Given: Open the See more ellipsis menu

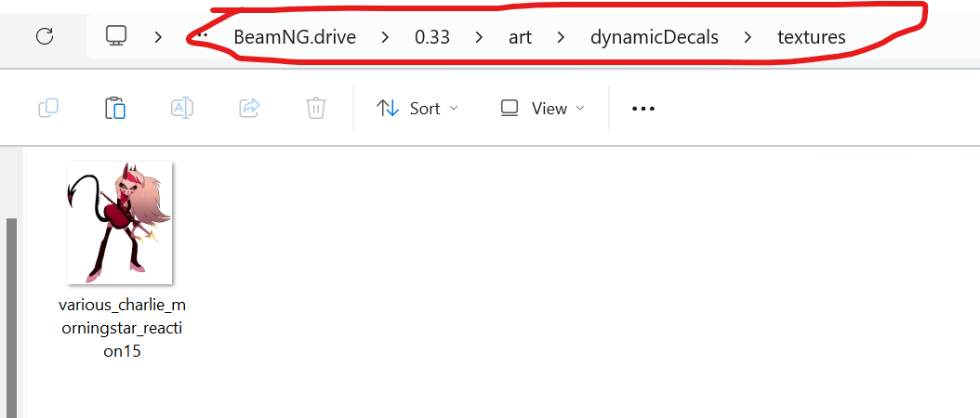Looking at the screenshot, I should click(643, 109).
